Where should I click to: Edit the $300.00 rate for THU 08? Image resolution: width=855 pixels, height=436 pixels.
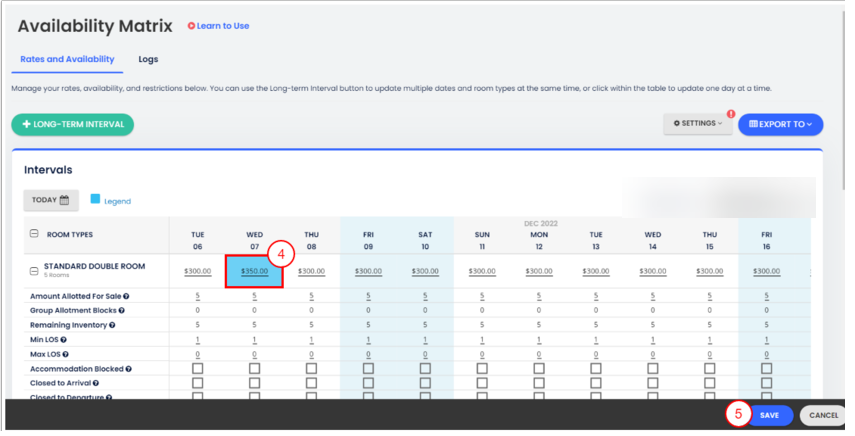tap(311, 271)
